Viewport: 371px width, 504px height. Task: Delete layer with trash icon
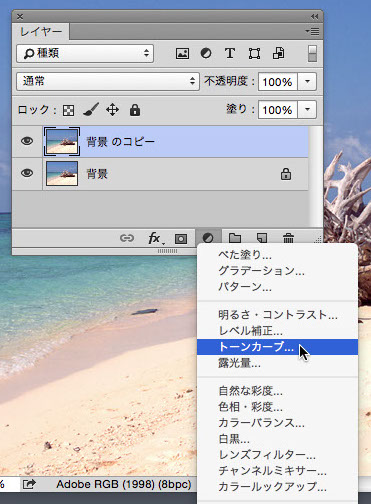(288, 238)
